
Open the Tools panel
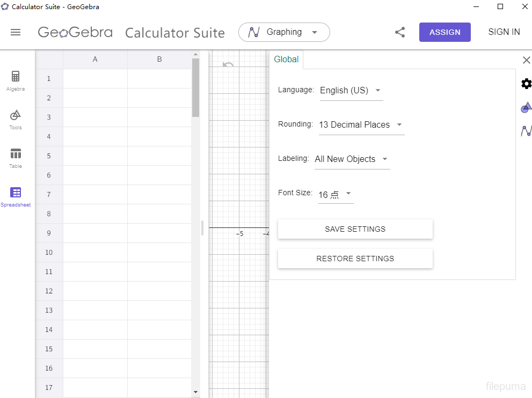tap(16, 119)
